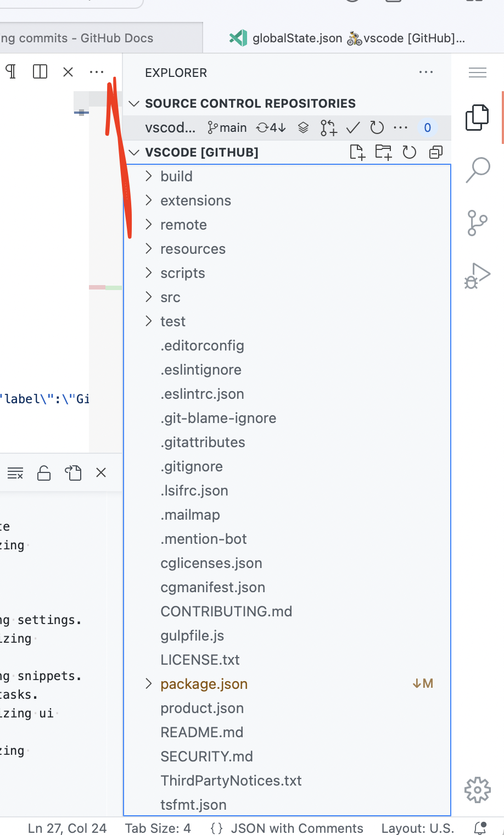Expand package.json to show nested files
Screen dimensions: 504x835
tap(148, 684)
